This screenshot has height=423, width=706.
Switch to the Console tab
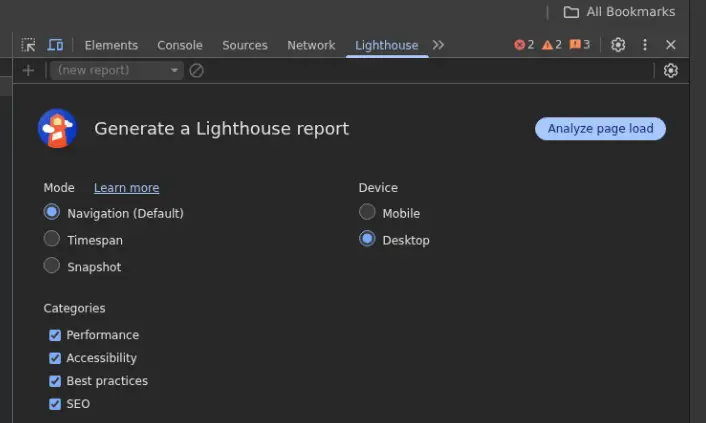[x=180, y=45]
